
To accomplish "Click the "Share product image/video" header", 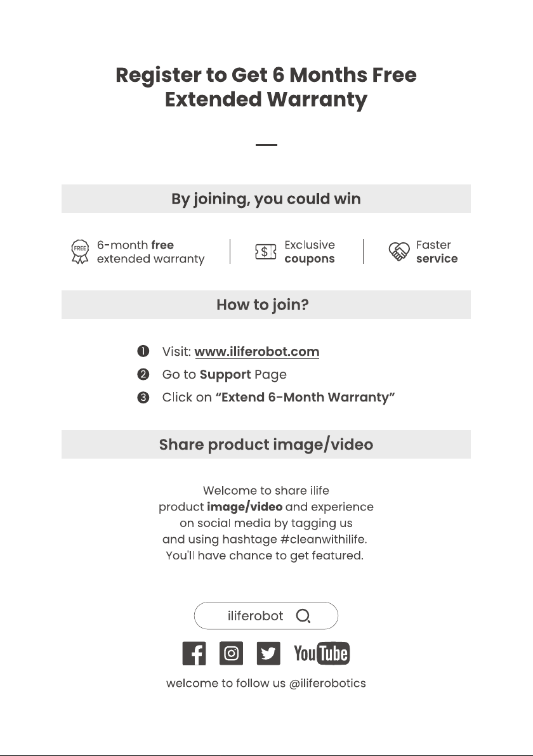I will click(x=266, y=445).
